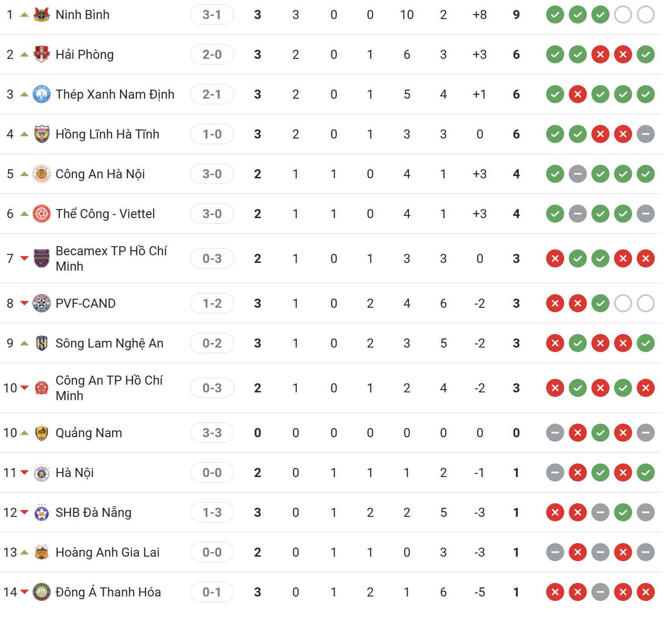Image resolution: width=672 pixels, height=620 pixels.
Task: Click the Ninh Bình club crest
Action: point(42,14)
